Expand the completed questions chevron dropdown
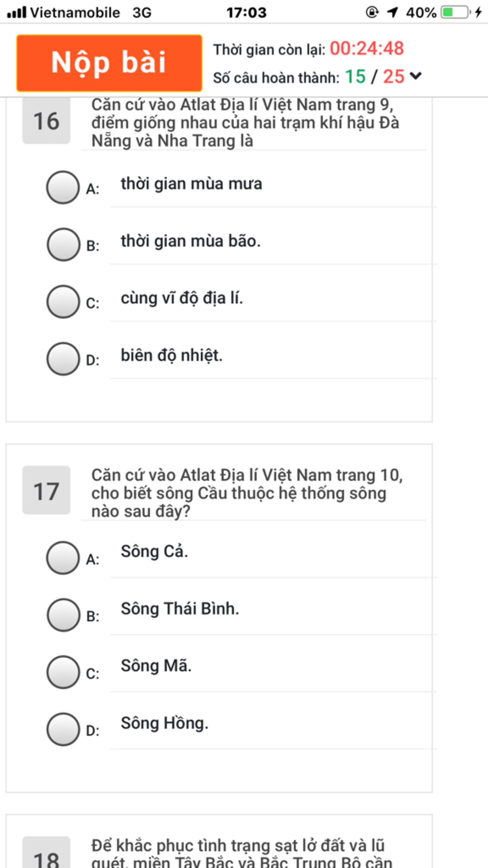This screenshot has width=488, height=868. (416, 76)
